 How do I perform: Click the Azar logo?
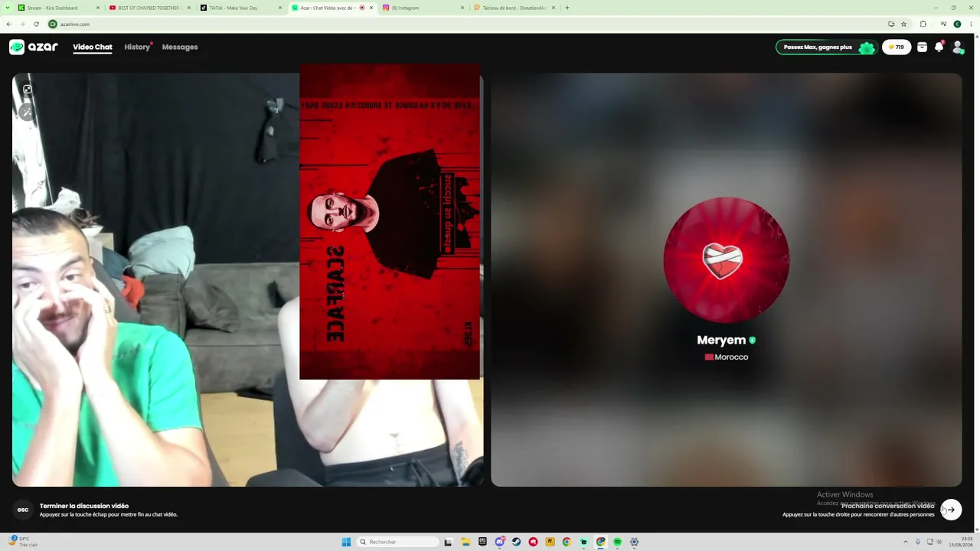[x=34, y=47]
